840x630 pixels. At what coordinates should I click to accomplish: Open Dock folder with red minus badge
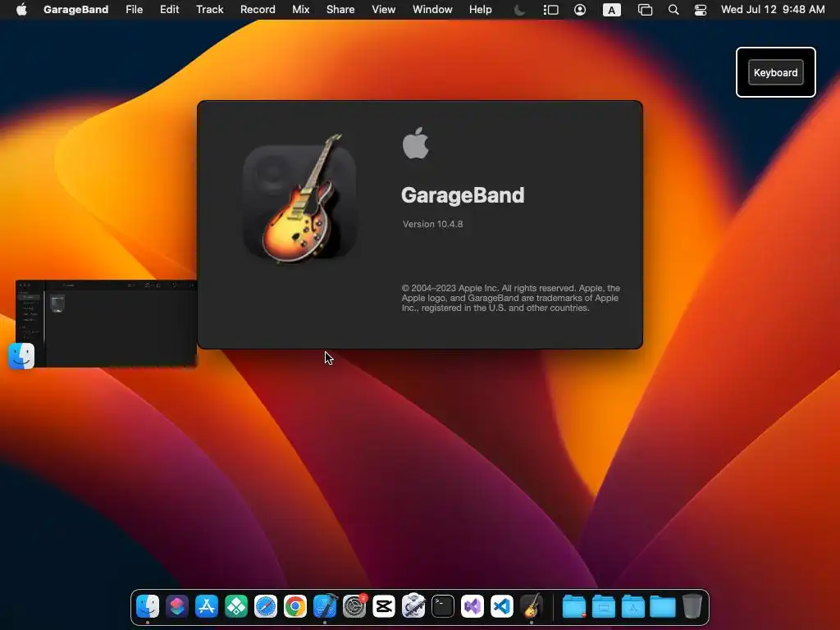coord(573,606)
